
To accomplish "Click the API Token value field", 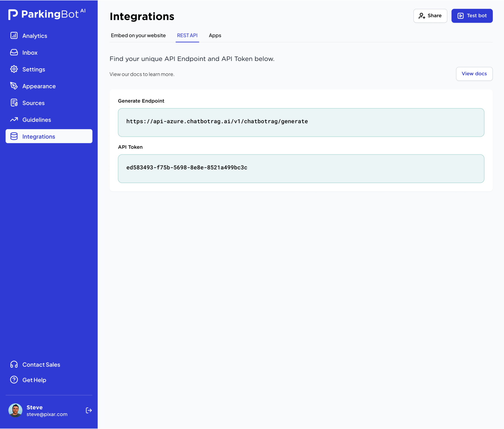I will [301, 168].
